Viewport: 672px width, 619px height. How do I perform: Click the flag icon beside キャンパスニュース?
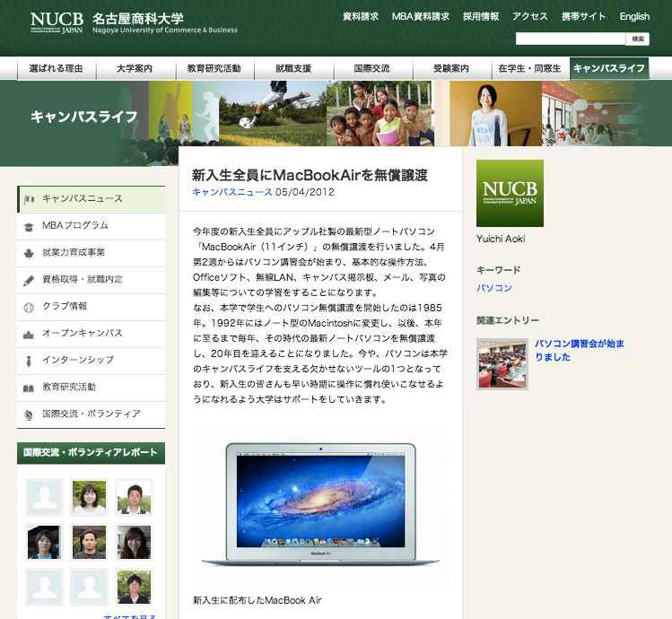click(x=29, y=199)
